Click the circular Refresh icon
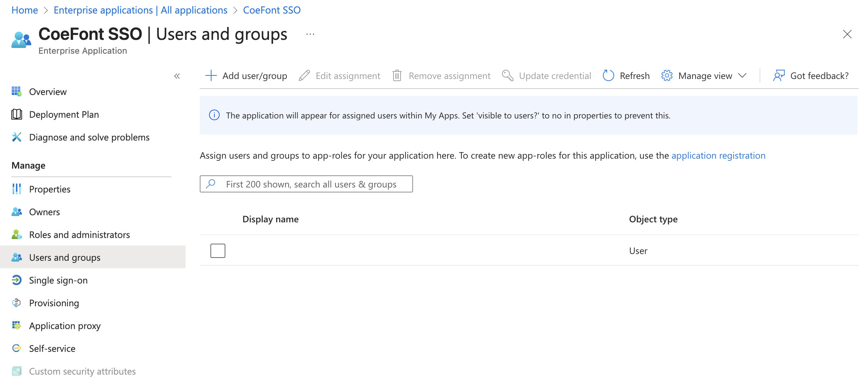This screenshot has width=868, height=392. point(609,75)
